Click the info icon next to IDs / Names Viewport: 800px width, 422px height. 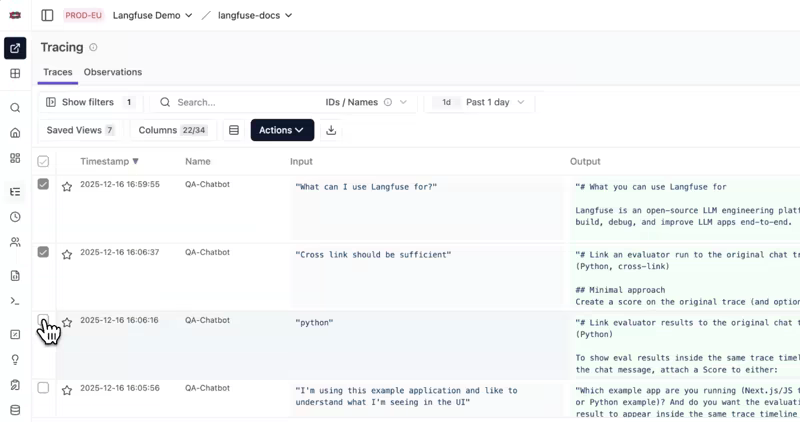(388, 102)
